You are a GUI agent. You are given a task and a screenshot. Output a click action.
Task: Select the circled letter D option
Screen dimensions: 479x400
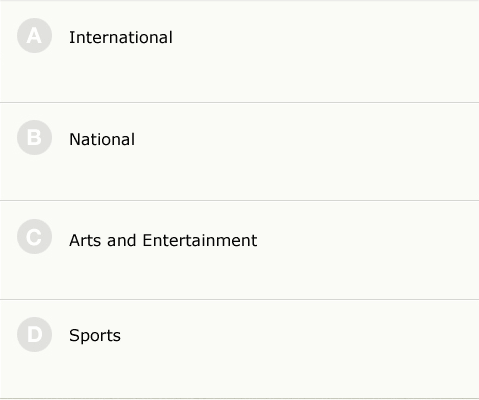click(x=34, y=334)
